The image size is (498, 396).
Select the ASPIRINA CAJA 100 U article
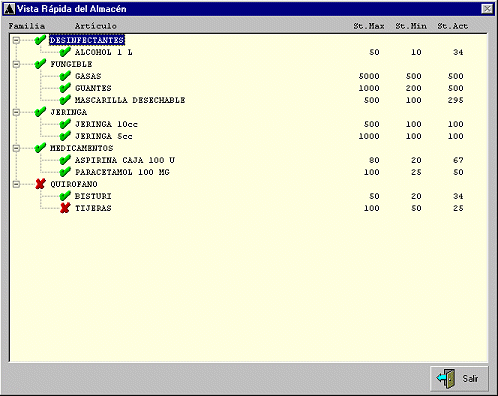point(125,160)
